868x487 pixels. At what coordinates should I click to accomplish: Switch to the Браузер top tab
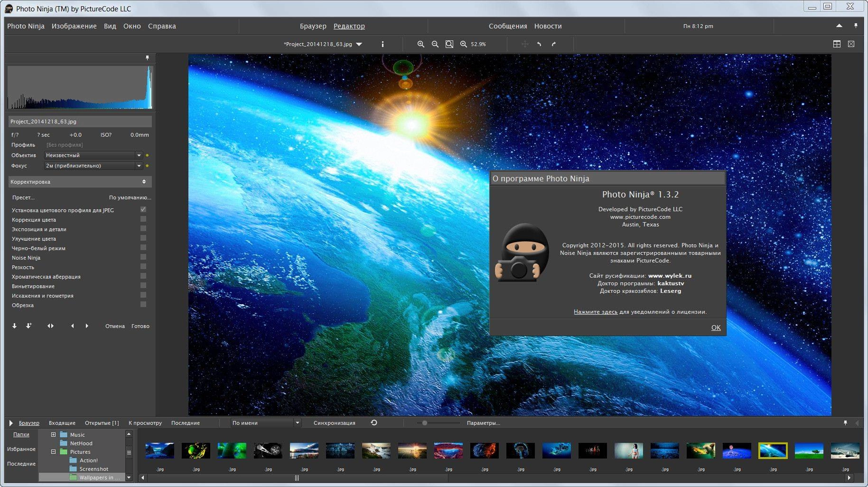tap(313, 26)
